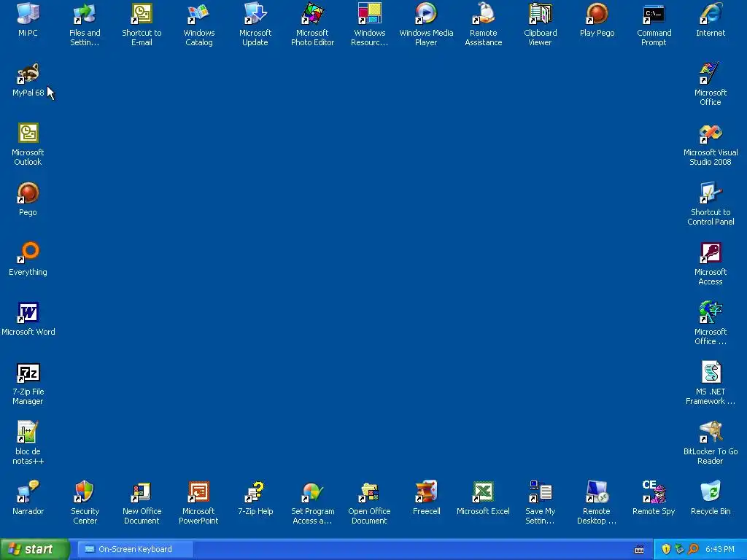
Task: Activate On-Screen Keyboard taskbar button
Action: (135, 549)
